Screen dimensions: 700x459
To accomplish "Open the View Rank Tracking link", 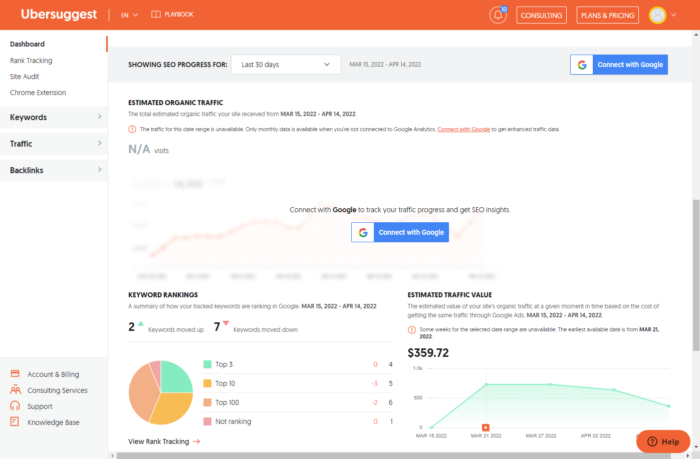I will click(x=164, y=442).
